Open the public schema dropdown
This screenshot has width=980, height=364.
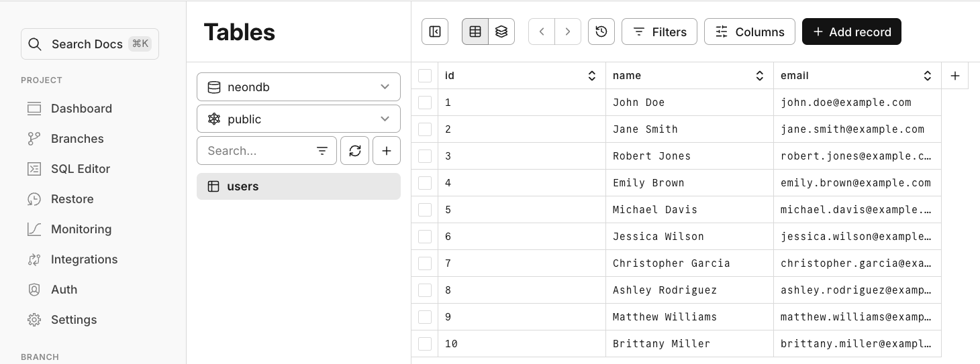pos(299,119)
